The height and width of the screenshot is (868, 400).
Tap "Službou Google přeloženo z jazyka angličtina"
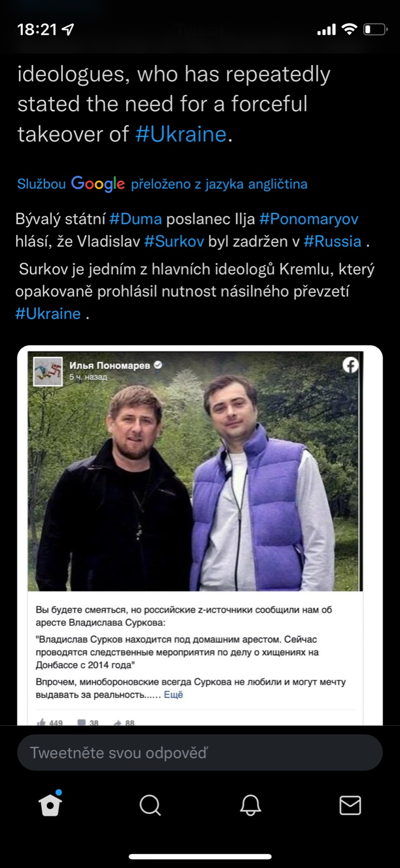tap(162, 184)
